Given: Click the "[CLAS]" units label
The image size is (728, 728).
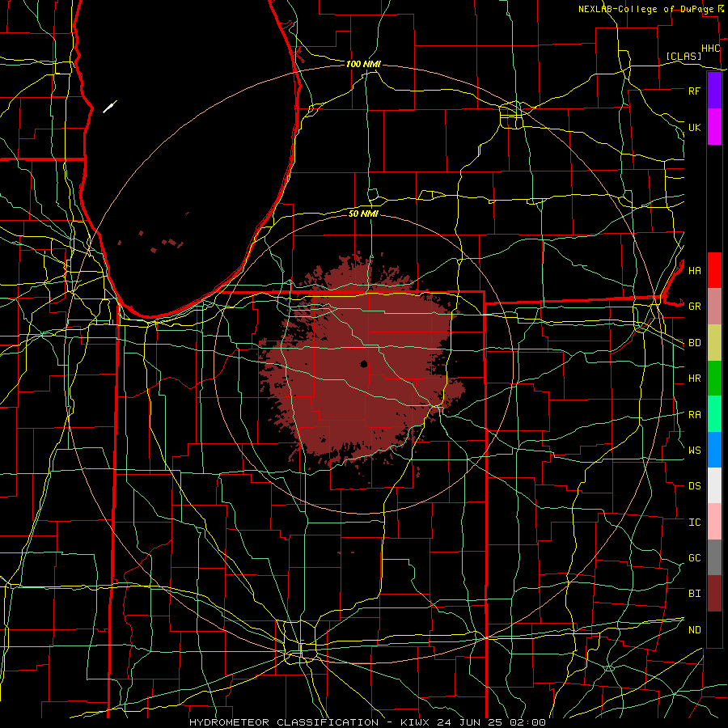Looking at the screenshot, I should pos(684,56).
